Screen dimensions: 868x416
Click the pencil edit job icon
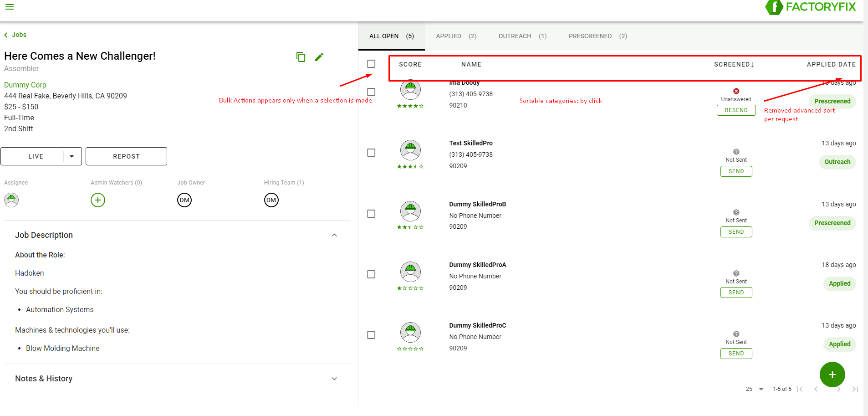click(319, 57)
